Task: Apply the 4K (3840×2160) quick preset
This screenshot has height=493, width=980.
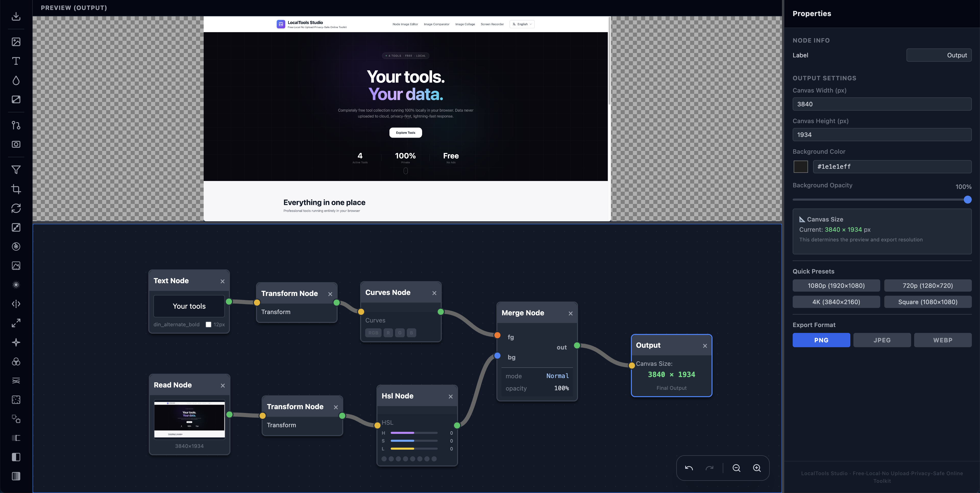Action: (x=836, y=302)
